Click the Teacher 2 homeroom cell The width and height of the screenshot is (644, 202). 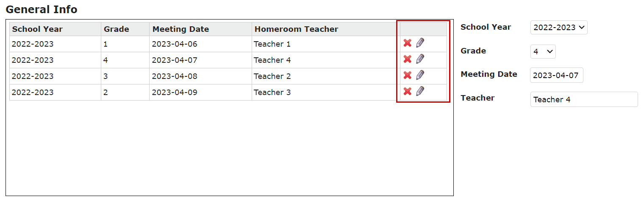coord(326,76)
